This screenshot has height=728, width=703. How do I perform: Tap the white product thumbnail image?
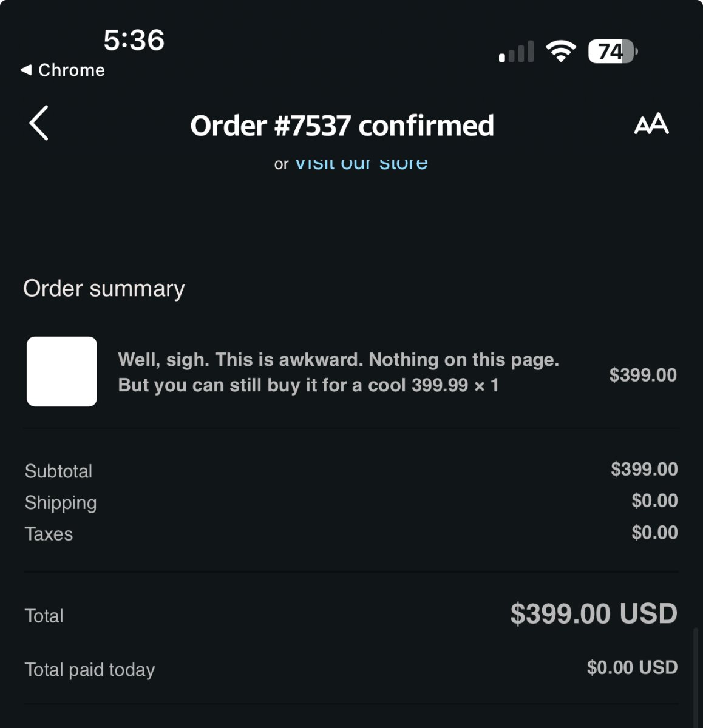pyautogui.click(x=62, y=371)
